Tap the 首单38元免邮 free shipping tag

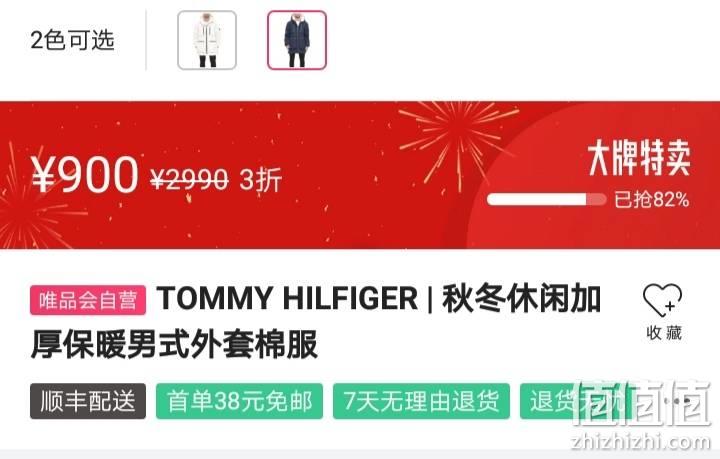[239, 401]
